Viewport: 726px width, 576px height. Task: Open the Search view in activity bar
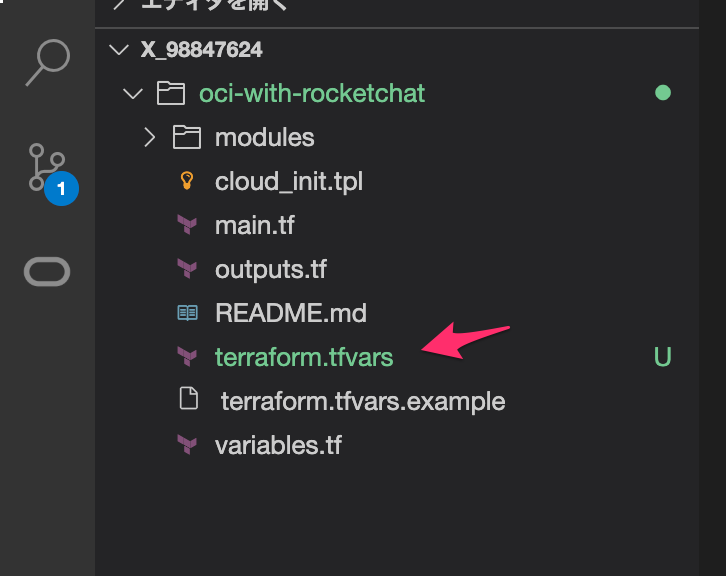(48, 63)
